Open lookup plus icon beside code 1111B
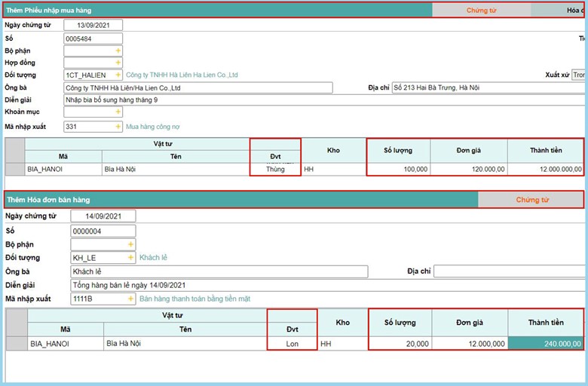The width and height of the screenshot is (588, 386). coord(130,299)
